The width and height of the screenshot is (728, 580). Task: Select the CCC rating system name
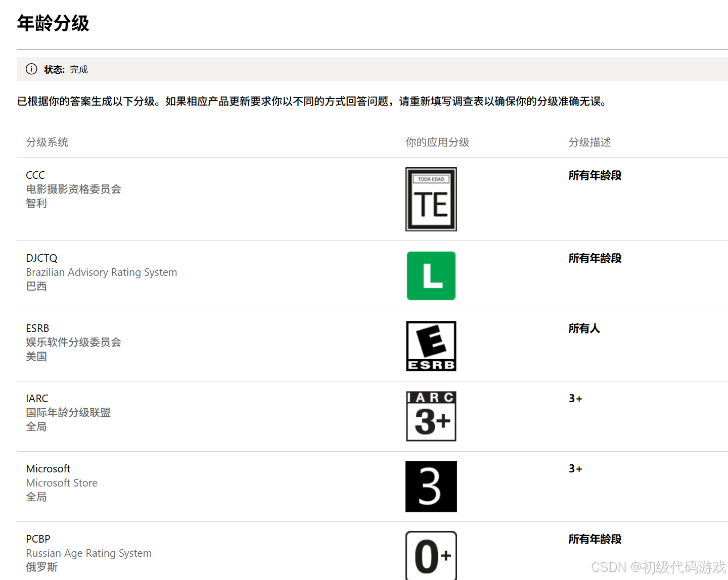click(x=35, y=175)
